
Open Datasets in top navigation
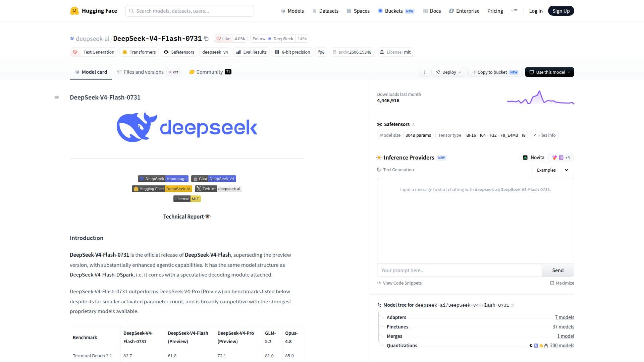point(325,11)
